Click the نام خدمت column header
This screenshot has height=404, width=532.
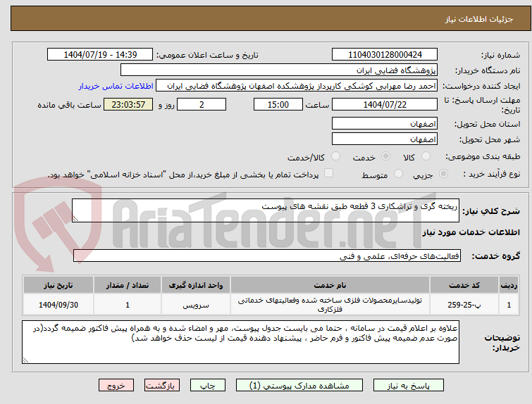[330, 285]
